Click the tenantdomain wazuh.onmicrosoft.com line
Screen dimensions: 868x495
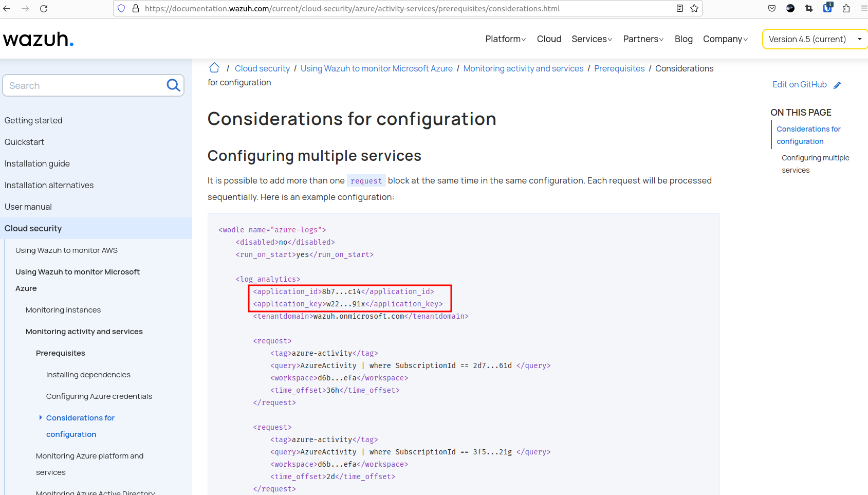tap(361, 316)
